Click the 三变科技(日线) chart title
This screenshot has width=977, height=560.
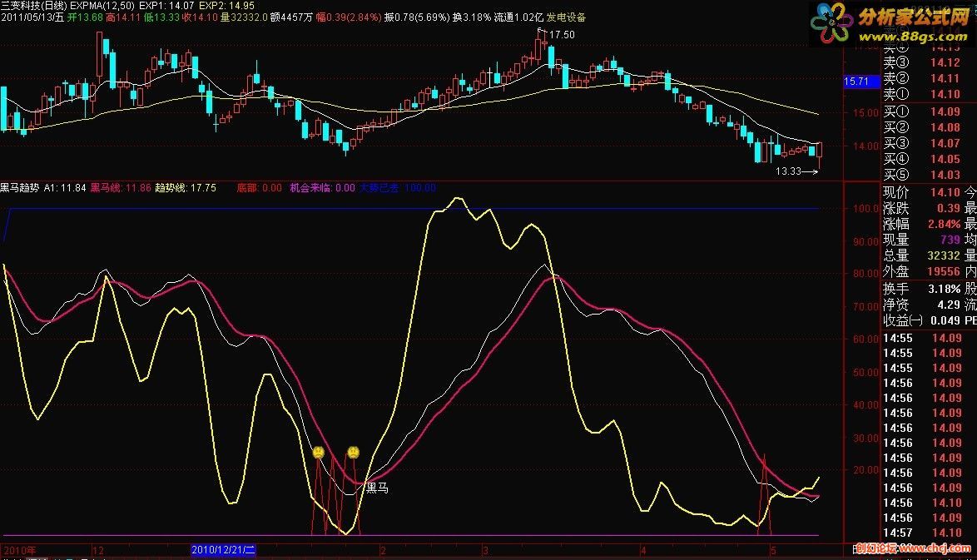(33, 6)
